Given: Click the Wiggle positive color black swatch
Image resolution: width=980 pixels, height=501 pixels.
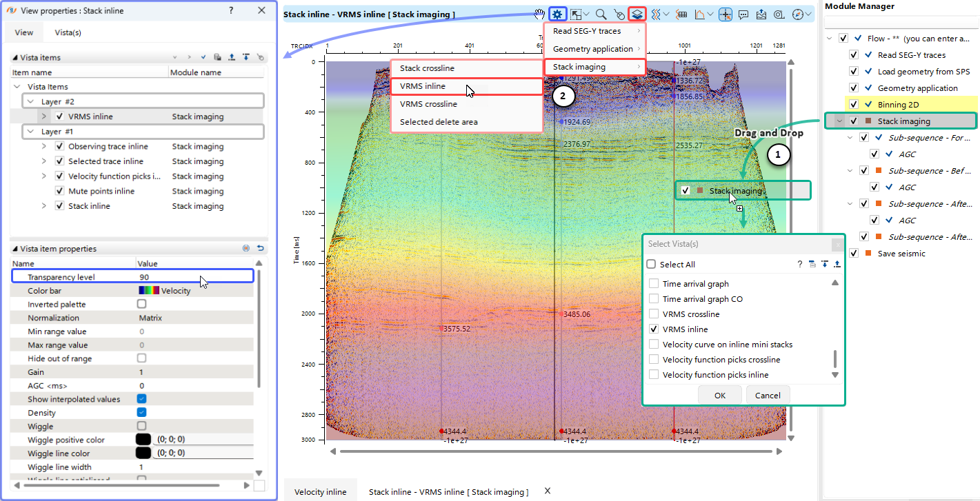Looking at the screenshot, I should click(x=143, y=440).
